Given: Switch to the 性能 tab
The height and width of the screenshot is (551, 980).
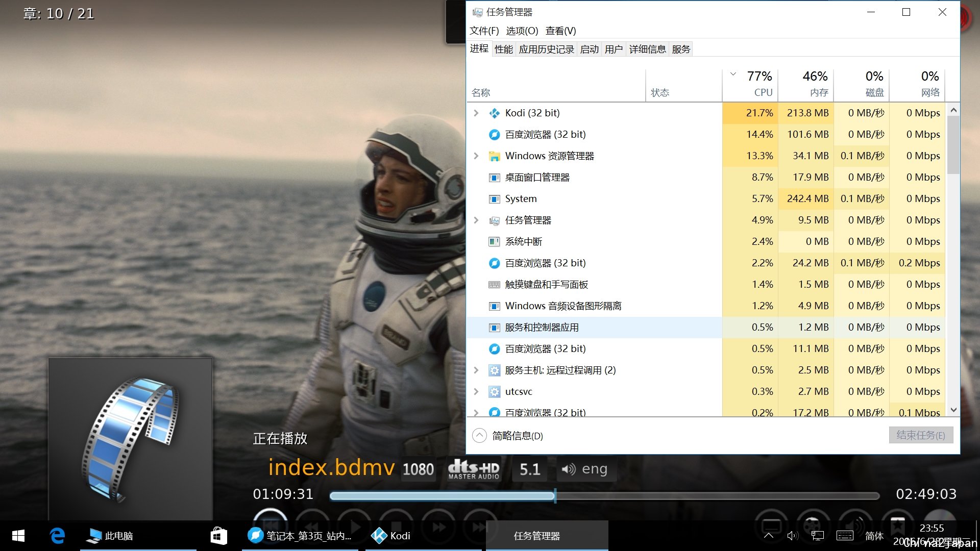Looking at the screenshot, I should [503, 49].
